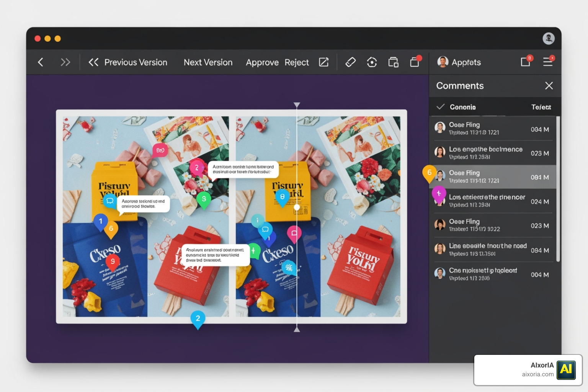
Task: Click the blue pin 2 below the artboard
Action: pos(198,319)
